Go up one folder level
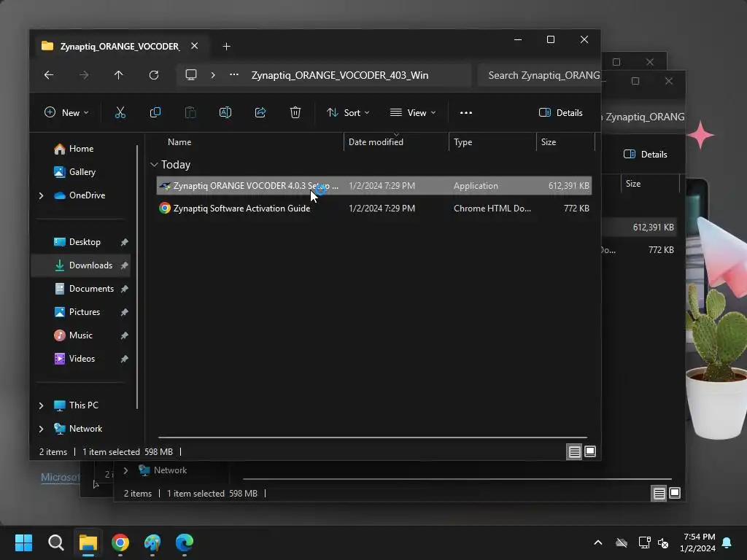Viewport: 747px width, 560px height. (x=119, y=75)
